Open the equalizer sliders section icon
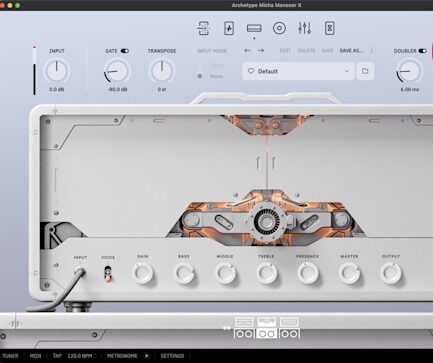 304,28
